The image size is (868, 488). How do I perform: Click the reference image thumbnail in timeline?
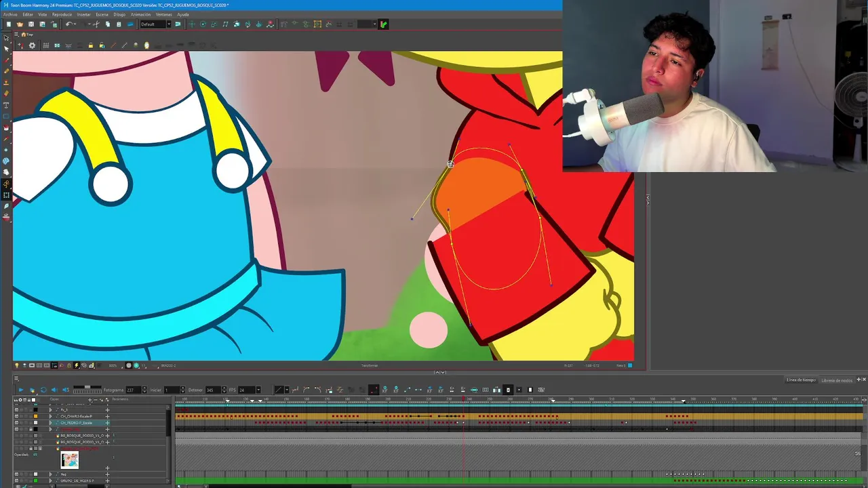pyautogui.click(x=69, y=460)
